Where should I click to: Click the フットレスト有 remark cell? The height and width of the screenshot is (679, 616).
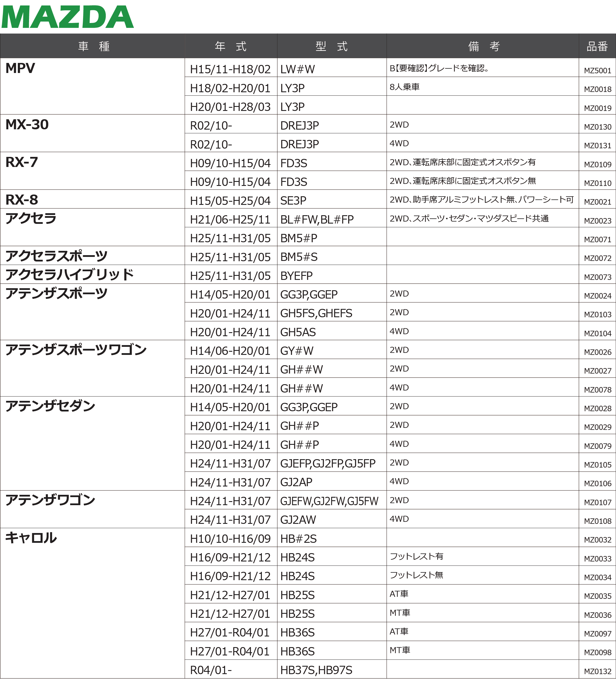coord(417,556)
